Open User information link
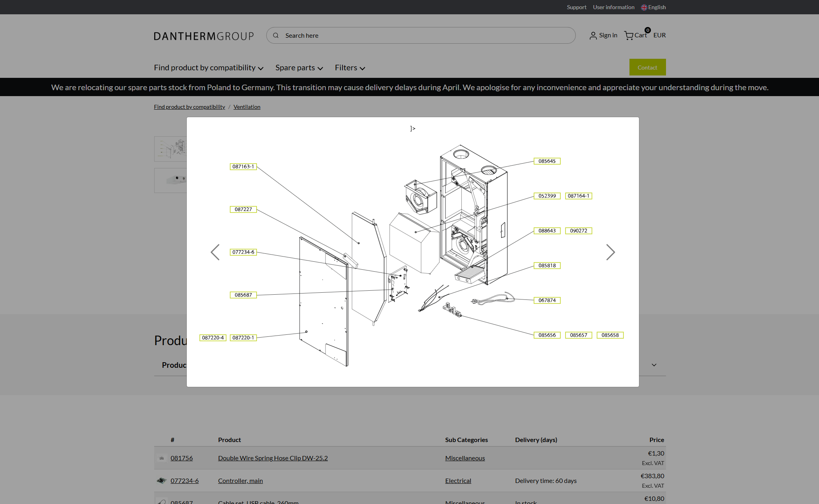819x504 pixels. click(x=614, y=7)
